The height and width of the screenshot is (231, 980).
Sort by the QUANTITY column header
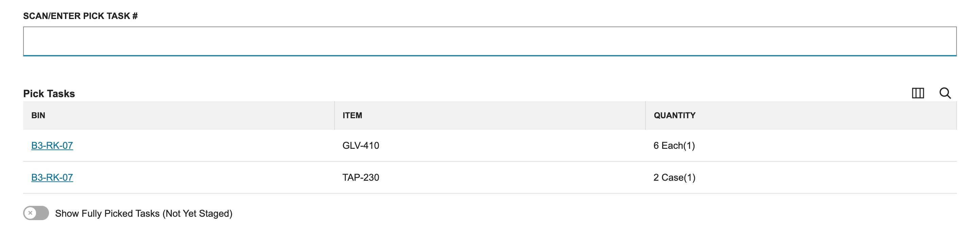click(674, 115)
